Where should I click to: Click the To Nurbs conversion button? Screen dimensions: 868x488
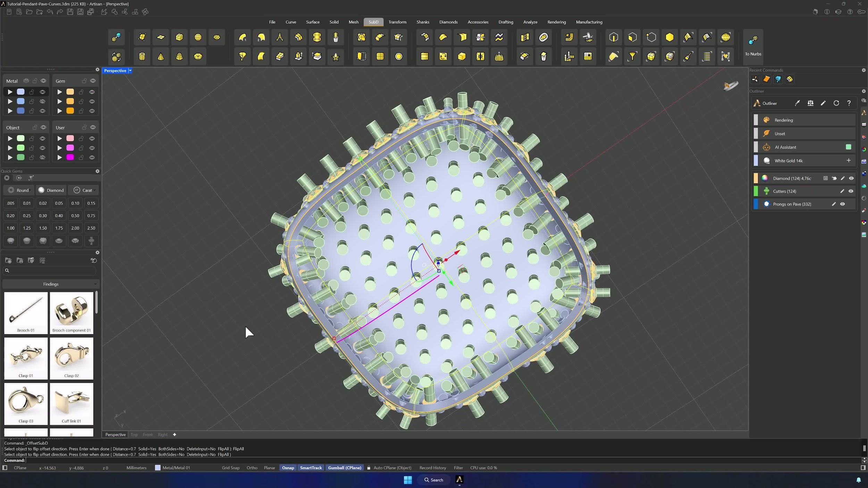tap(753, 47)
